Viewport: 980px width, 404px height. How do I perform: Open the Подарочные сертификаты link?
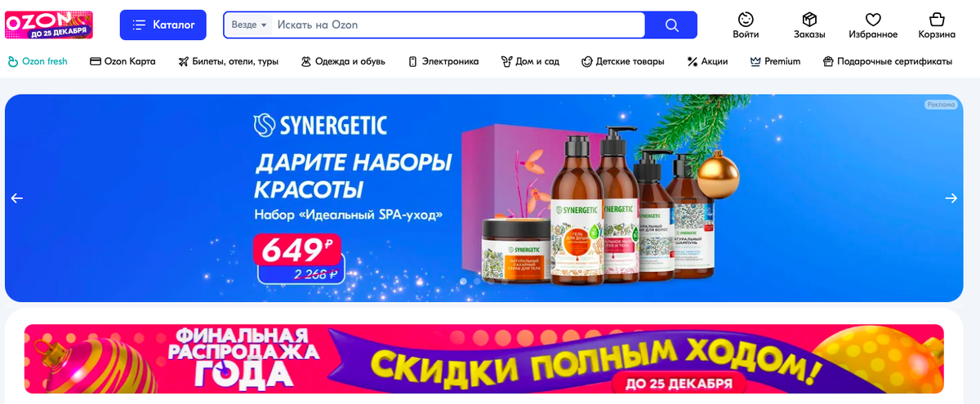[887, 61]
